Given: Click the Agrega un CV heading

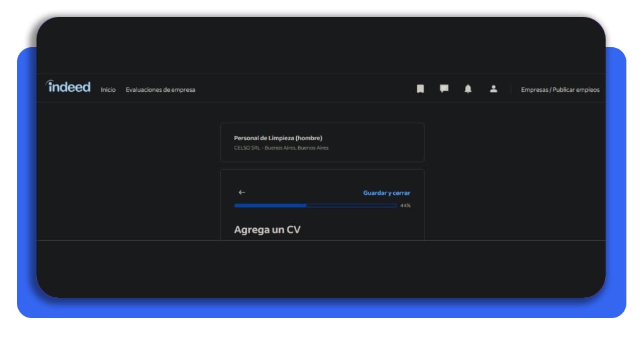Looking at the screenshot, I should [267, 229].
